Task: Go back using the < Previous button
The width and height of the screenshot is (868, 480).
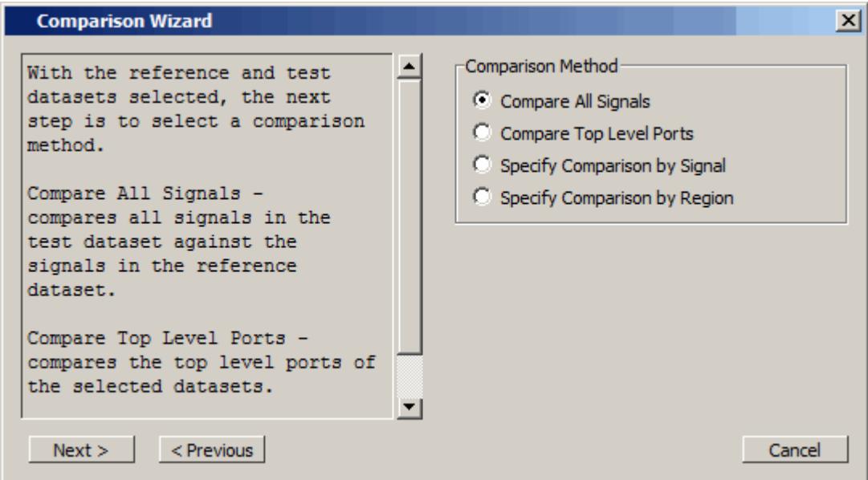Action: click(212, 449)
